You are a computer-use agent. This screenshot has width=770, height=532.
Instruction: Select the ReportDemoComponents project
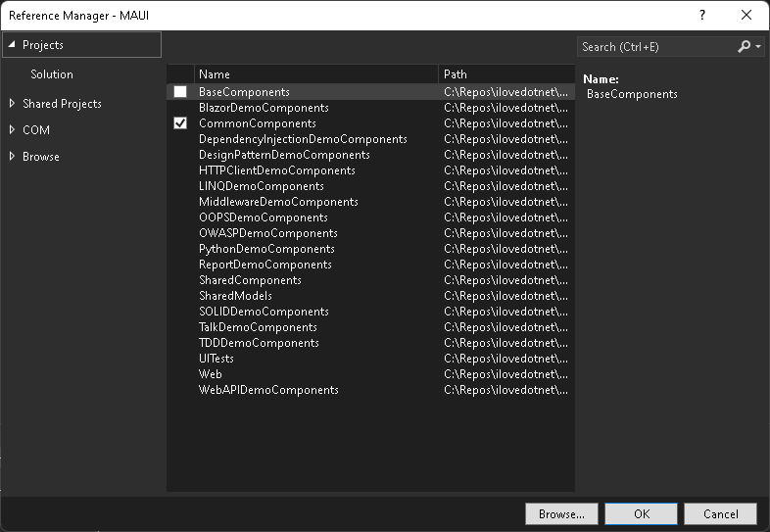point(265,265)
